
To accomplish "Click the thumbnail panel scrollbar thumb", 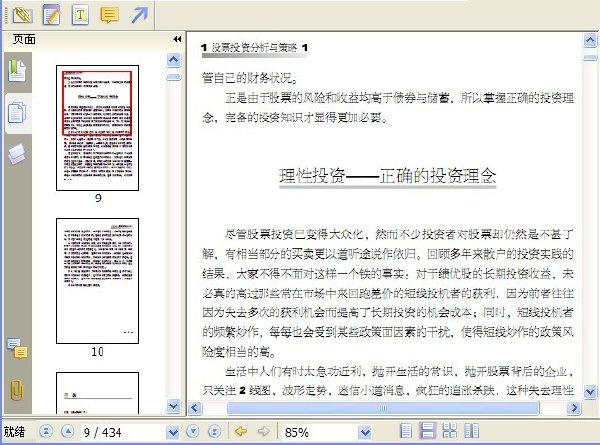I will pos(173,77).
